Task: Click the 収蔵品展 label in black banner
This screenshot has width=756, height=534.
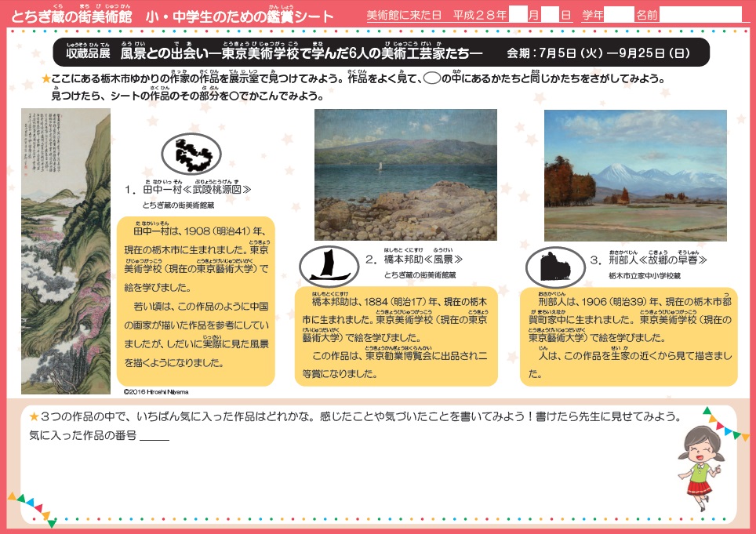Action: [89, 53]
